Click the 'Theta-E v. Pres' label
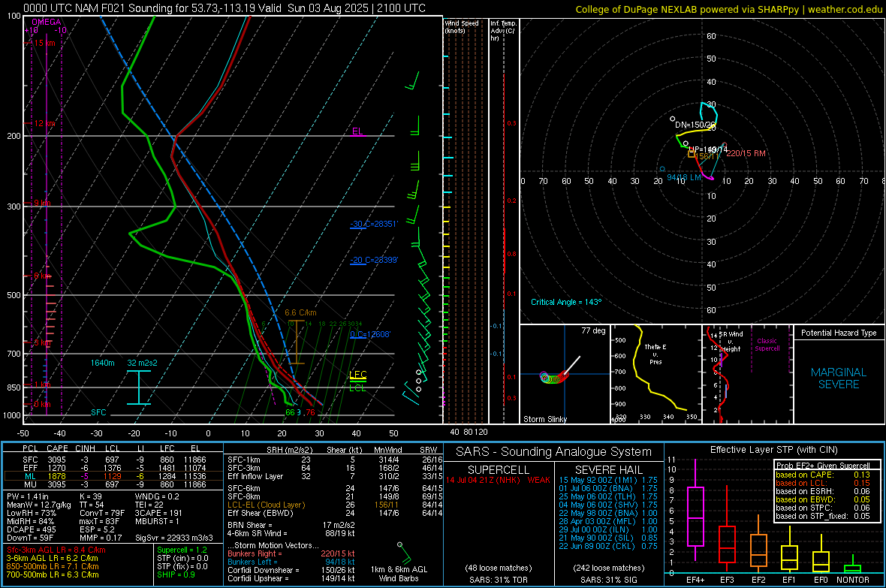Screen dimensions: 886x588 click(x=655, y=354)
